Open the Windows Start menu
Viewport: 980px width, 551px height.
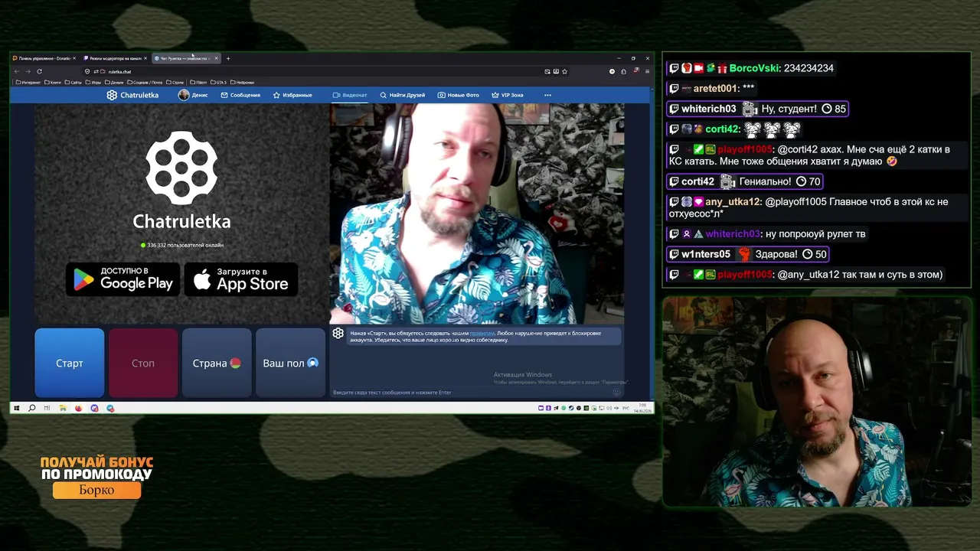coord(16,408)
